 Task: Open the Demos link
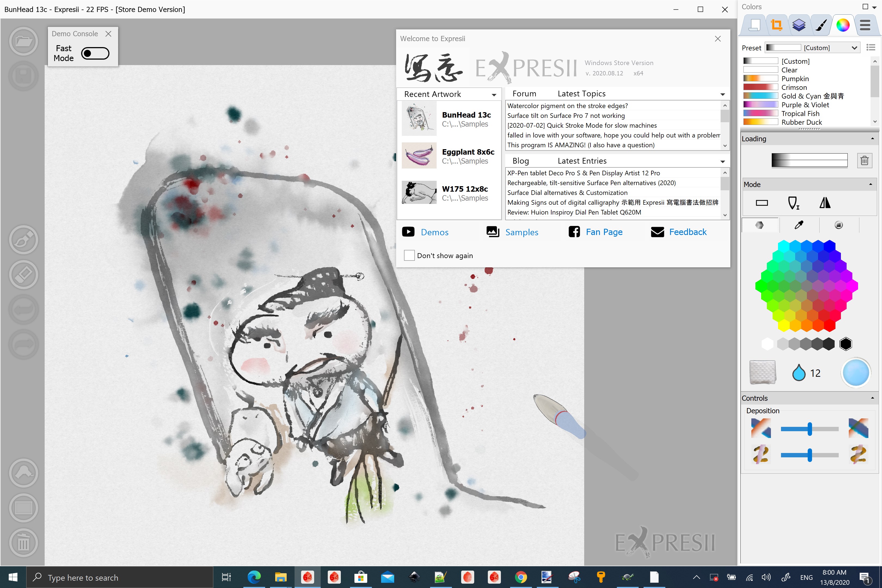[434, 232]
